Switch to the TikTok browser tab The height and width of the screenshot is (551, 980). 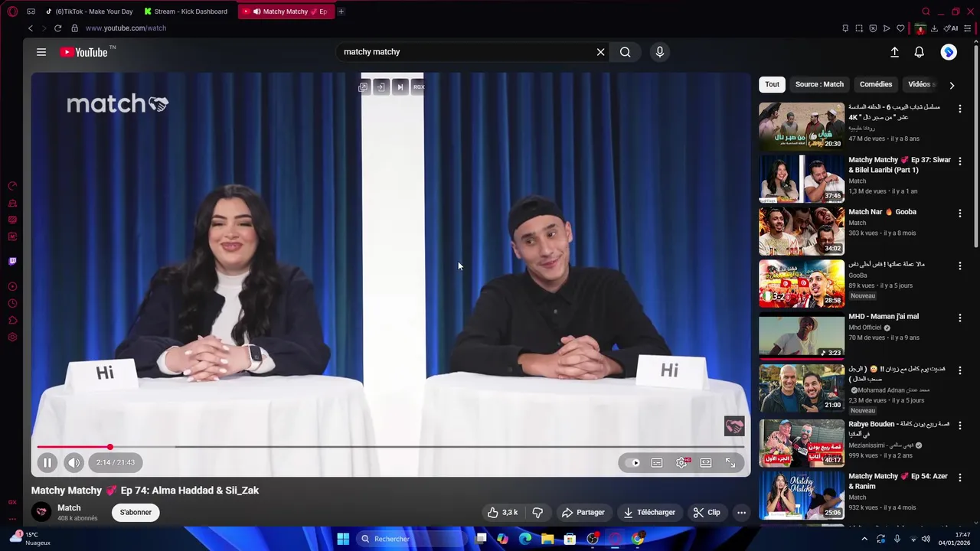click(89, 11)
